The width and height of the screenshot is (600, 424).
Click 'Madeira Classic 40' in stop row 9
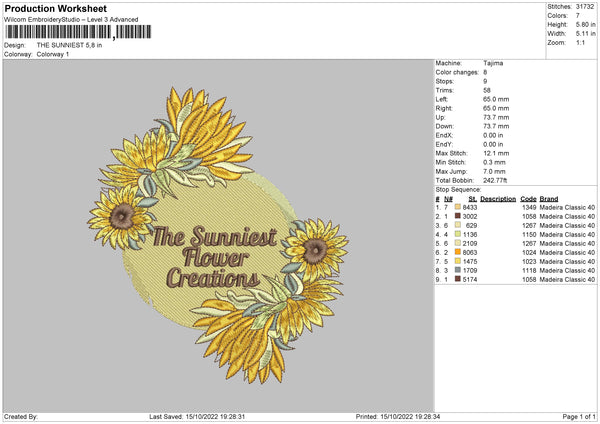(x=567, y=280)
